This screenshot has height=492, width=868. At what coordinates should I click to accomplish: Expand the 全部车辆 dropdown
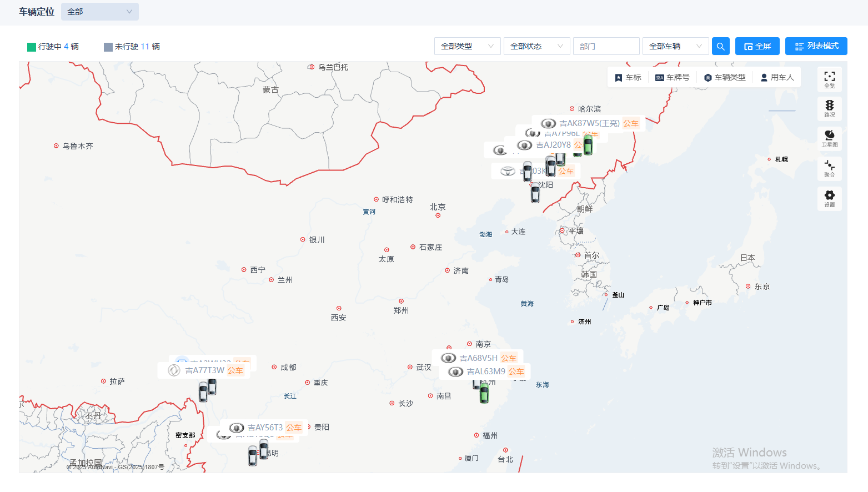[675, 46]
